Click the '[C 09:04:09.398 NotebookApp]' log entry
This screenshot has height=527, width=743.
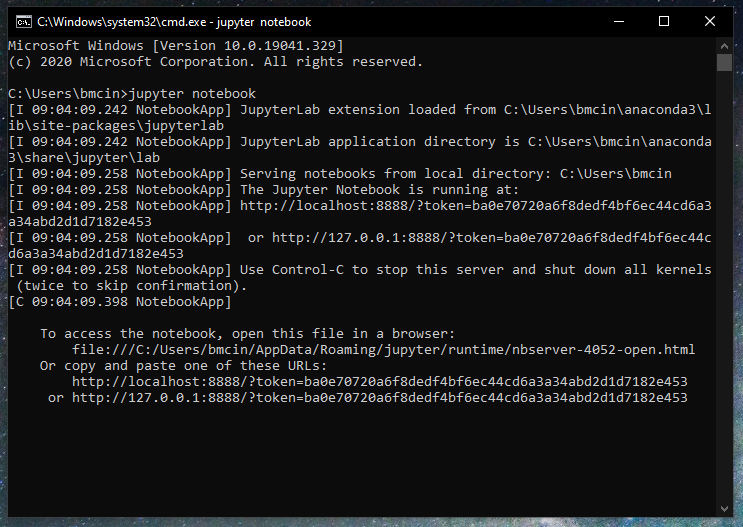point(119,302)
